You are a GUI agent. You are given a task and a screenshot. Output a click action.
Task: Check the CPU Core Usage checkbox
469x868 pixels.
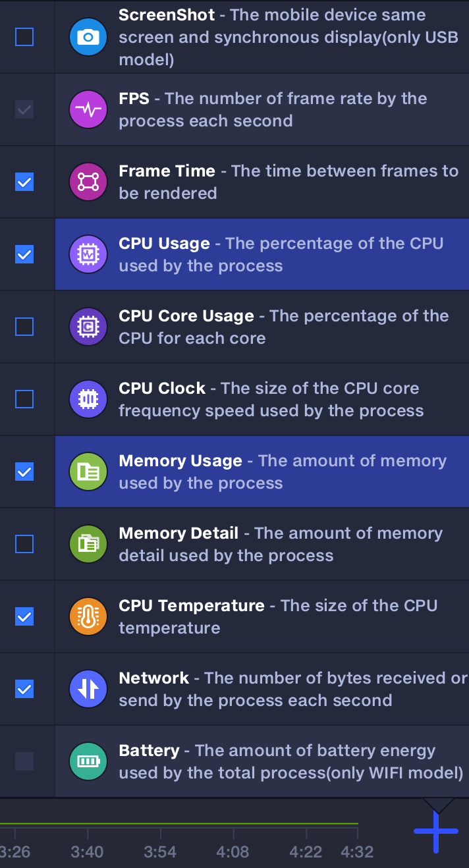click(x=24, y=327)
